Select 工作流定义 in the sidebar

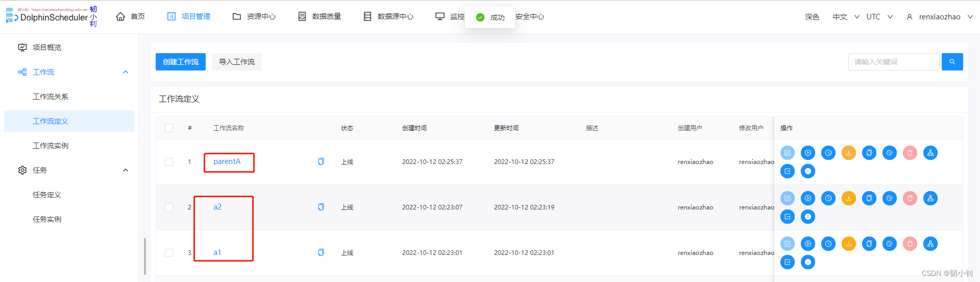[x=69, y=121]
